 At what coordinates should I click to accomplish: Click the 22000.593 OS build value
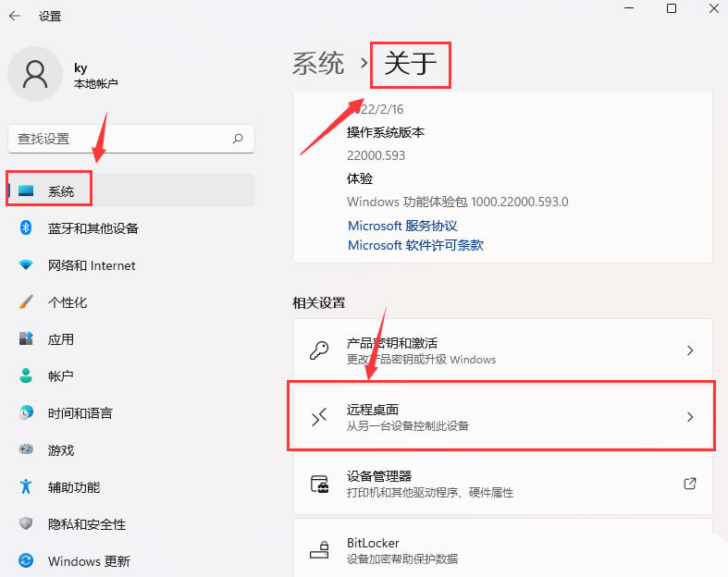[376, 155]
